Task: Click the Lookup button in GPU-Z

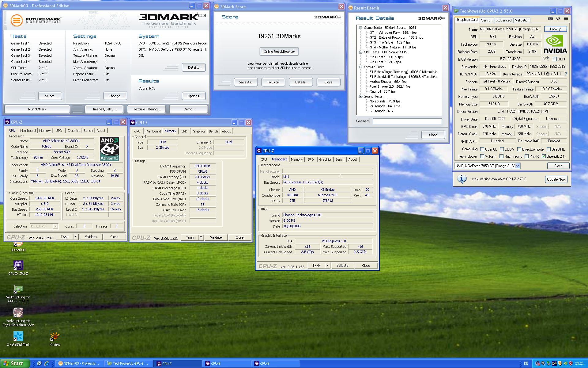Action: coord(556,29)
